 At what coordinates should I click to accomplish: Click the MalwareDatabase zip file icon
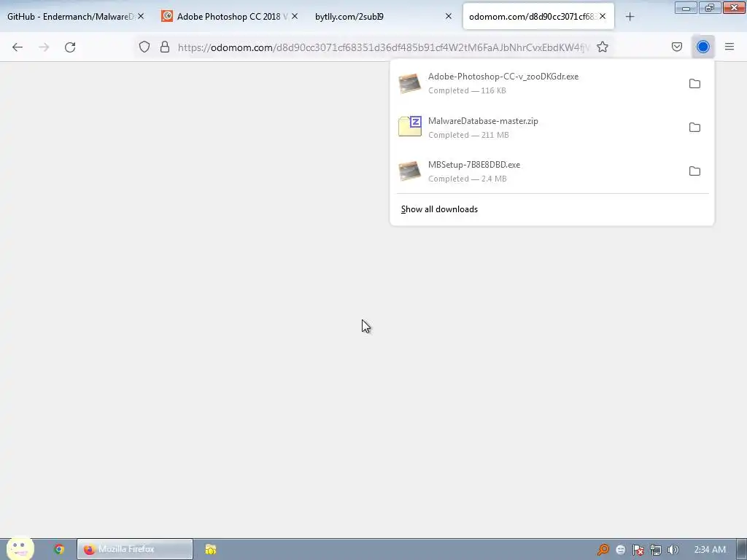410,127
